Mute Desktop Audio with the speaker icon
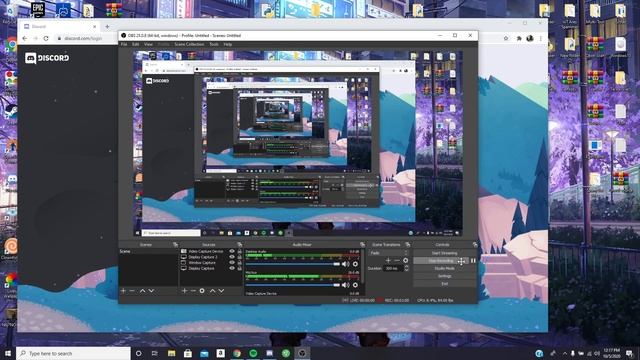 coord(346,264)
